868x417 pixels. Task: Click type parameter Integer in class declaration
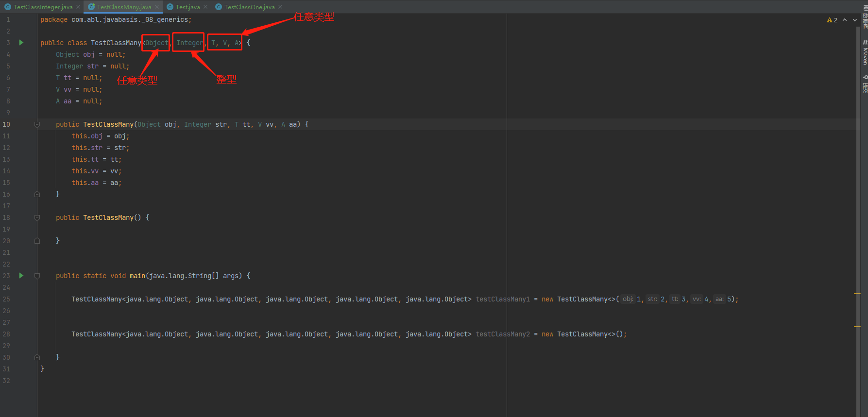(190, 43)
